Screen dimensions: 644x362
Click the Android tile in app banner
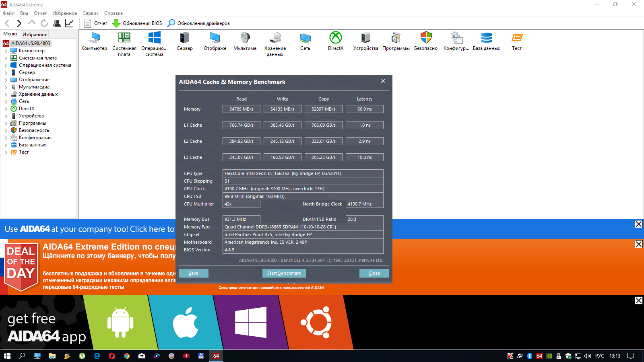120,322
